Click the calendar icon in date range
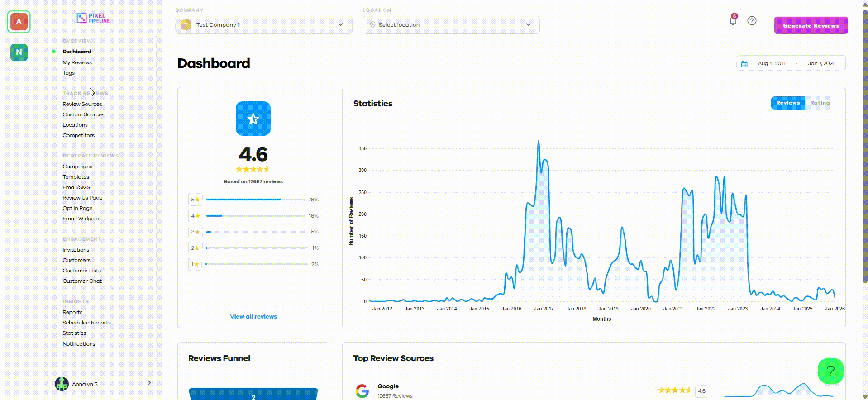Screen dimensions: 868x400 pyautogui.click(x=744, y=64)
